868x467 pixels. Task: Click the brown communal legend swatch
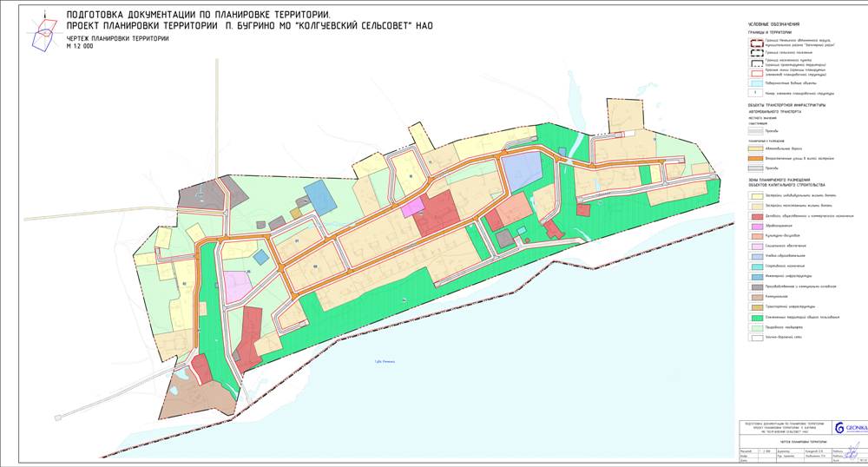click(x=756, y=297)
